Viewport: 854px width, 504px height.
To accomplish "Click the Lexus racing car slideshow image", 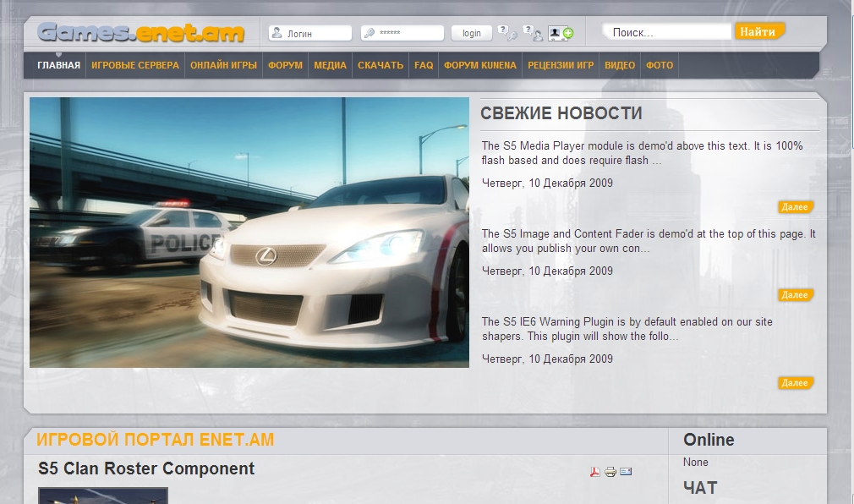I will click(249, 233).
